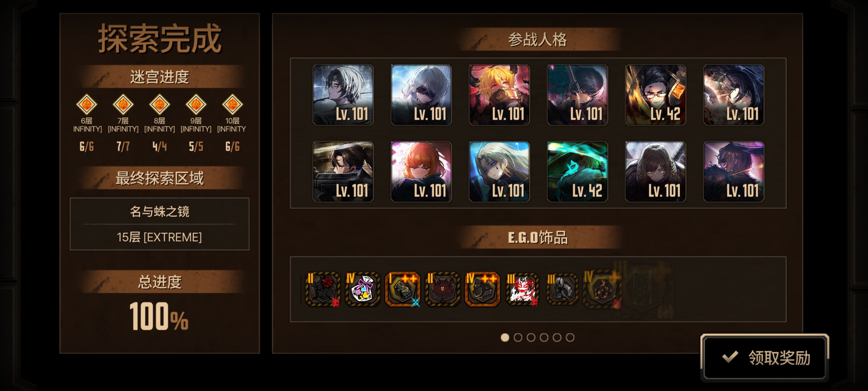Screen dimensions: 868x391
Task: Click the first active gift page dot
Action: (505, 337)
